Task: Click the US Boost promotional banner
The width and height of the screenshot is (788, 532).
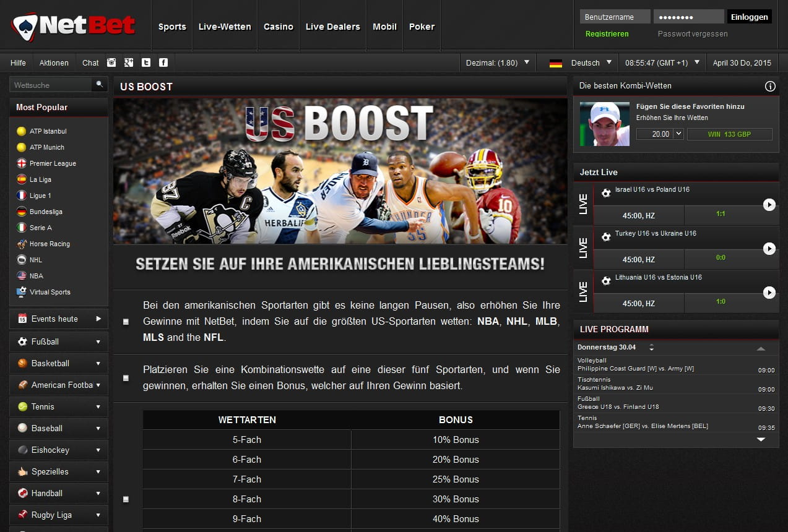Action: (x=340, y=171)
